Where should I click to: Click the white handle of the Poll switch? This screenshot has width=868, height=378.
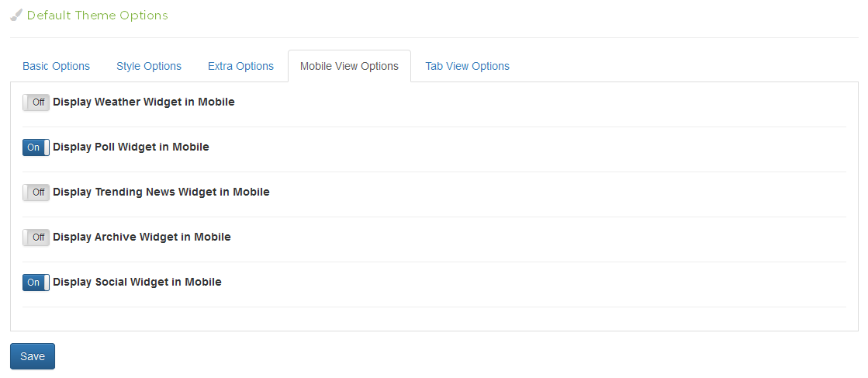[47, 147]
